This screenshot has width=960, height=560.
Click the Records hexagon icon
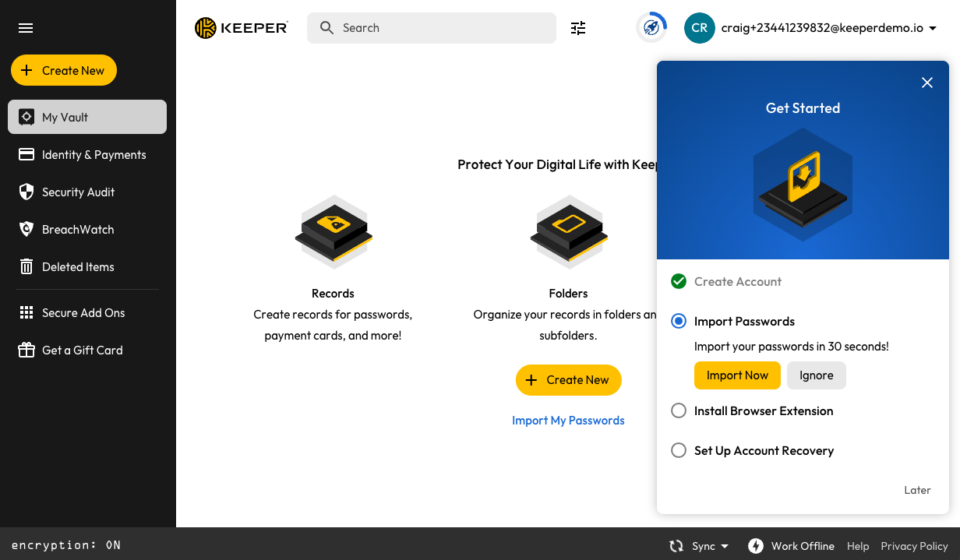[x=333, y=232]
